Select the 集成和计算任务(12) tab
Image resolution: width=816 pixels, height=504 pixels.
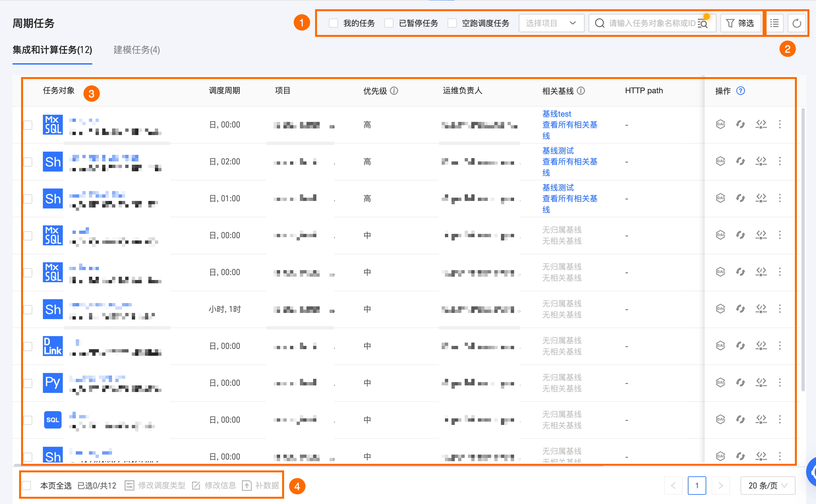52,50
